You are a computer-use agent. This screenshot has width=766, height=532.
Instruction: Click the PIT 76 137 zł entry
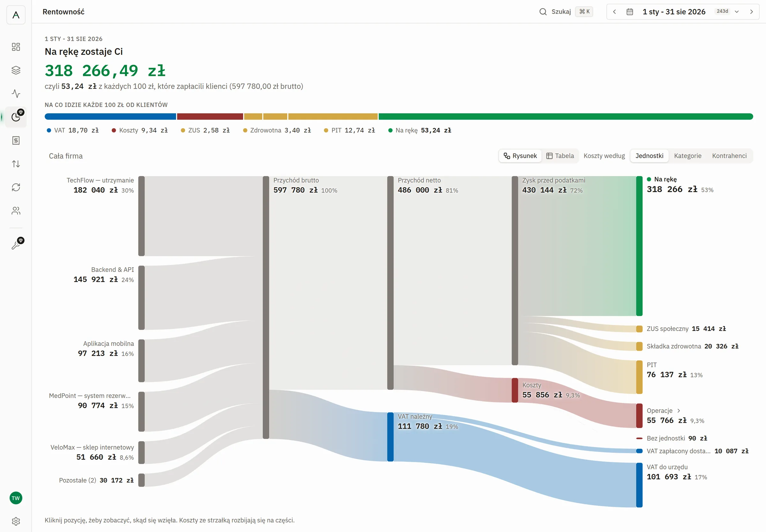[674, 370]
